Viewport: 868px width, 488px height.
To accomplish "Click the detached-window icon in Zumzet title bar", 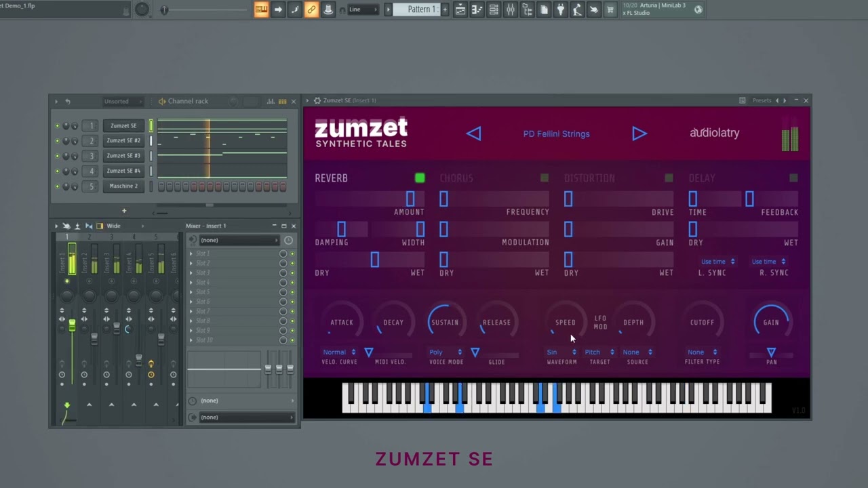I will [743, 100].
